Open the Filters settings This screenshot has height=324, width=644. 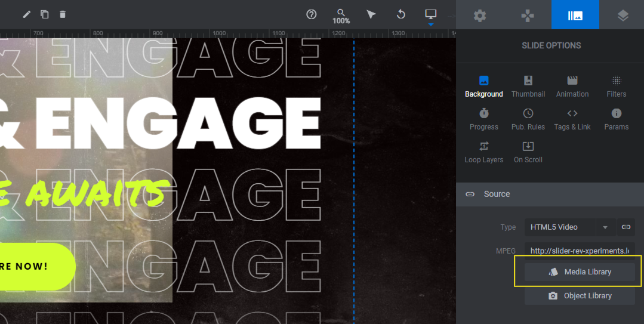click(x=617, y=87)
